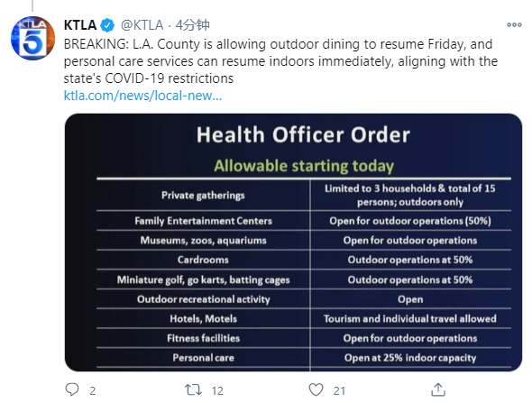The width and height of the screenshot is (532, 403).
Task: Click the blue verified badge next to KTLA
Action: pos(107,25)
